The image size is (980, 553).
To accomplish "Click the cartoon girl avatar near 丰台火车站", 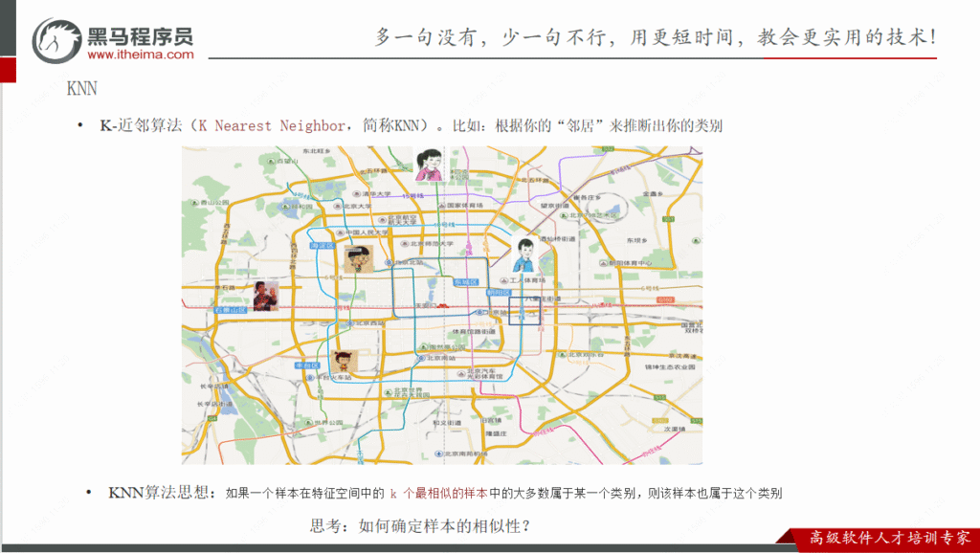I will [342, 363].
